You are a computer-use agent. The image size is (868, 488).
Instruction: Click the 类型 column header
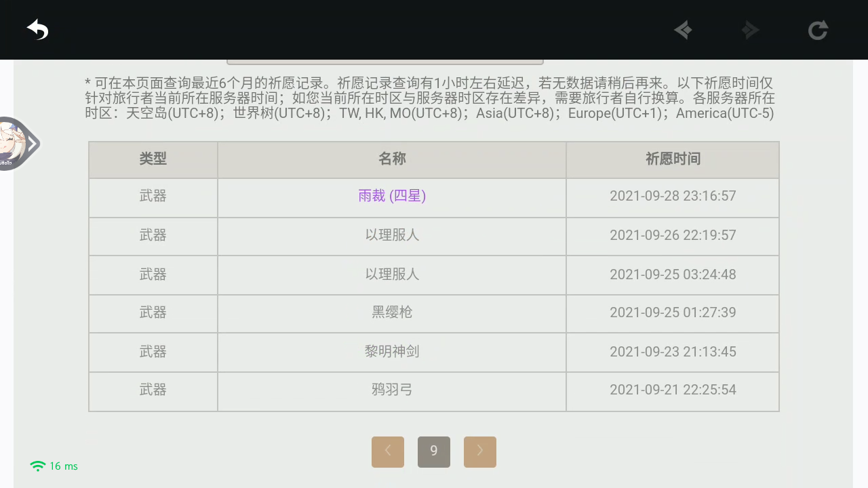click(x=153, y=159)
